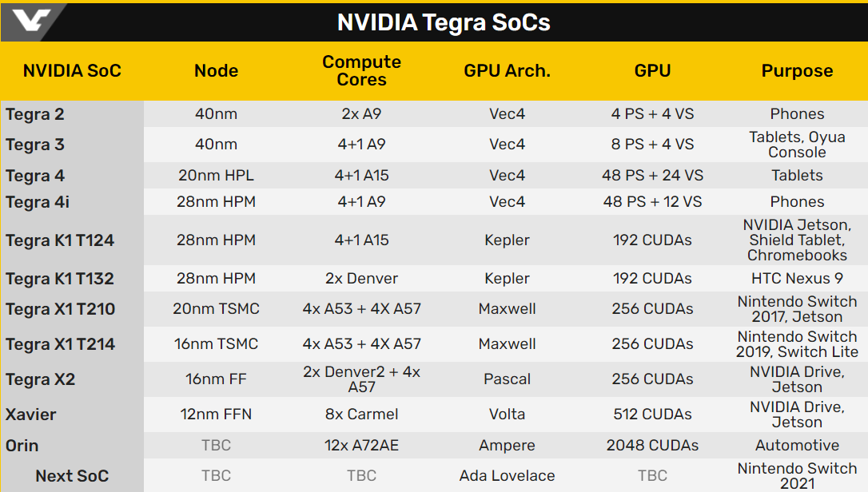Click the Tegra X1 T210 row label
868x492 pixels.
(x=60, y=309)
